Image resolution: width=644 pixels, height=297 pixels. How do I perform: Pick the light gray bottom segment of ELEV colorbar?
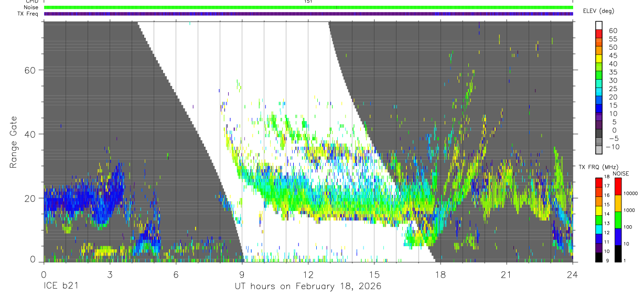point(598,150)
